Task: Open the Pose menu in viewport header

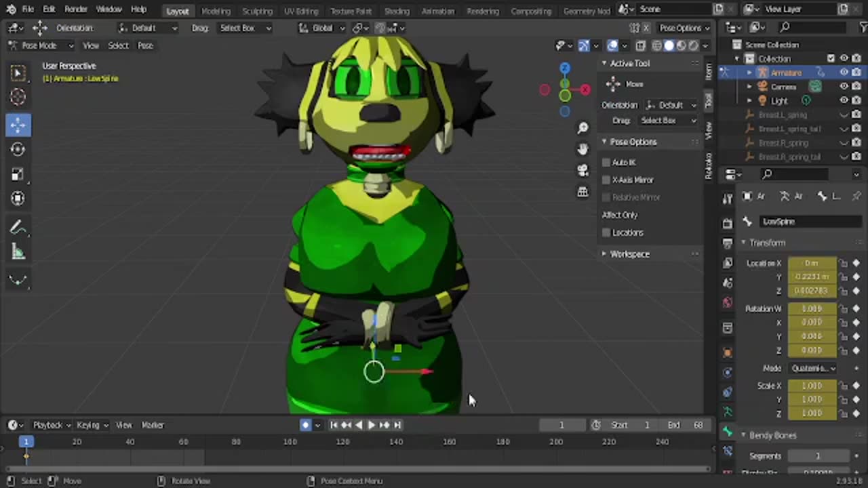Action: 145,45
